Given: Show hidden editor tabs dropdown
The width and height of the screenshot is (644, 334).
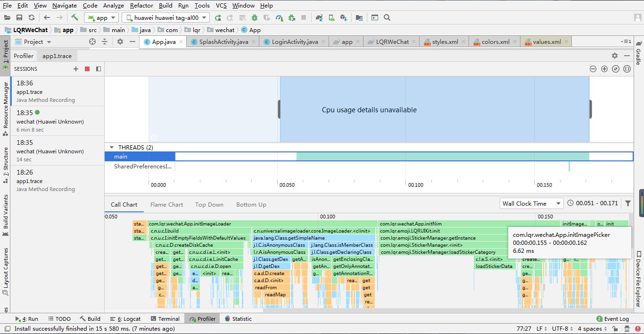Looking at the screenshot, I should click(x=627, y=42).
